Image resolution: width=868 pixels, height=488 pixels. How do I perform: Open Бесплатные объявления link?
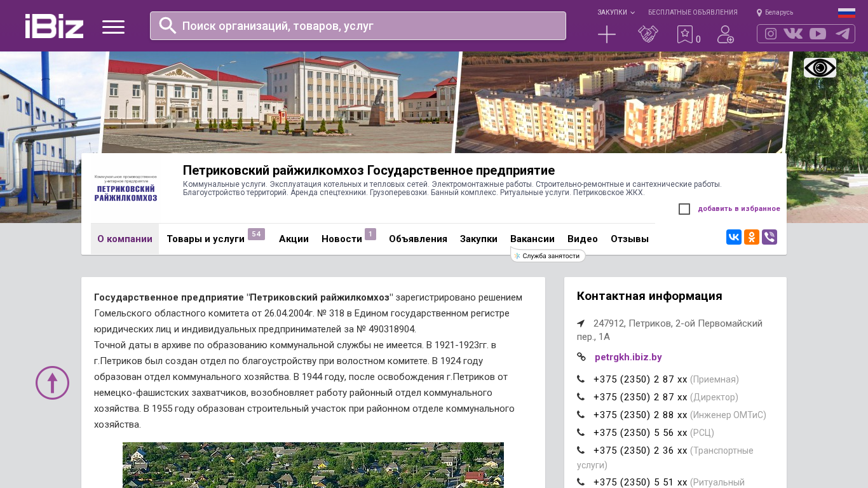tap(693, 13)
